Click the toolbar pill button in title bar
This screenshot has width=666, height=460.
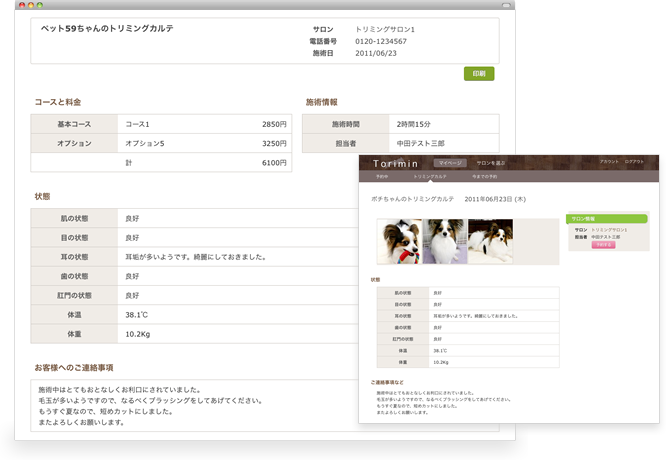coord(506,5)
